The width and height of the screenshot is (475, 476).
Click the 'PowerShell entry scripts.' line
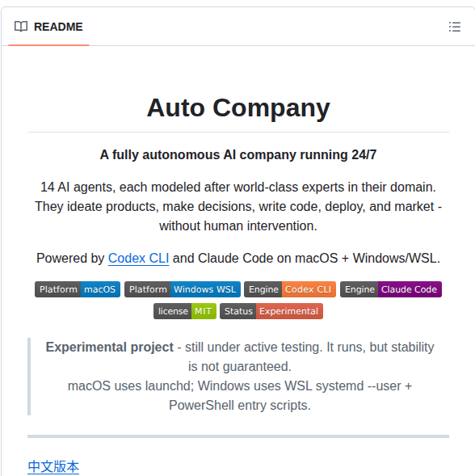(x=240, y=405)
